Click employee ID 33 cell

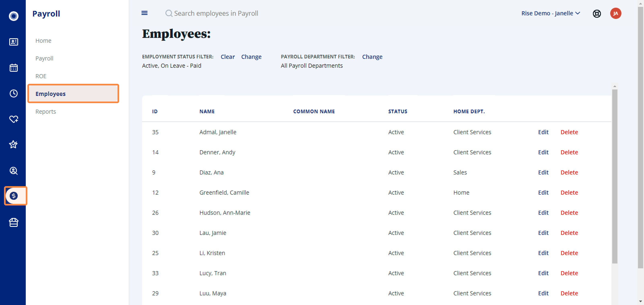(x=155, y=273)
